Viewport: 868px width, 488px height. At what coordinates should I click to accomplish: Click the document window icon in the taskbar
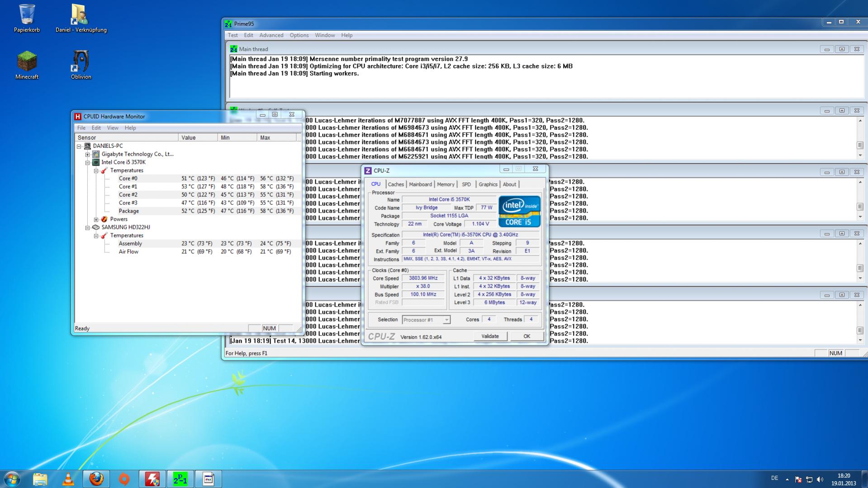208,479
